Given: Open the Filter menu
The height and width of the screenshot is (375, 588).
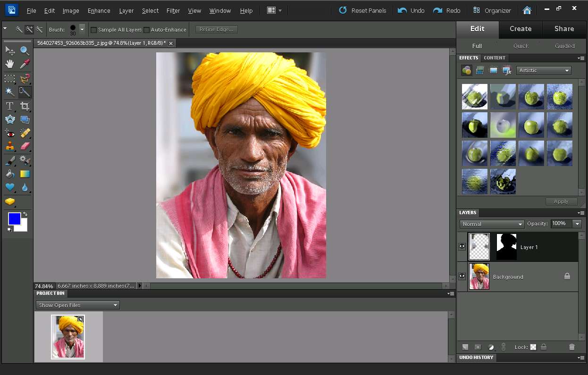Looking at the screenshot, I should tap(173, 10).
